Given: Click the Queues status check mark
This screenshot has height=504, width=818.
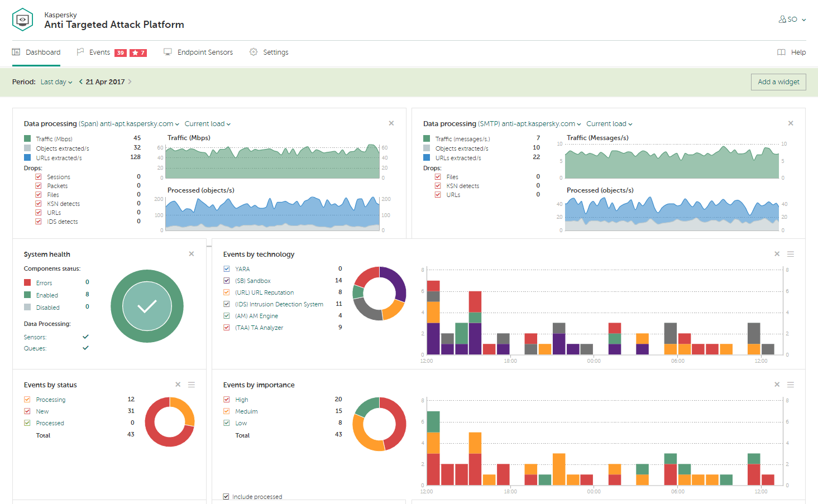Looking at the screenshot, I should pos(85,348).
